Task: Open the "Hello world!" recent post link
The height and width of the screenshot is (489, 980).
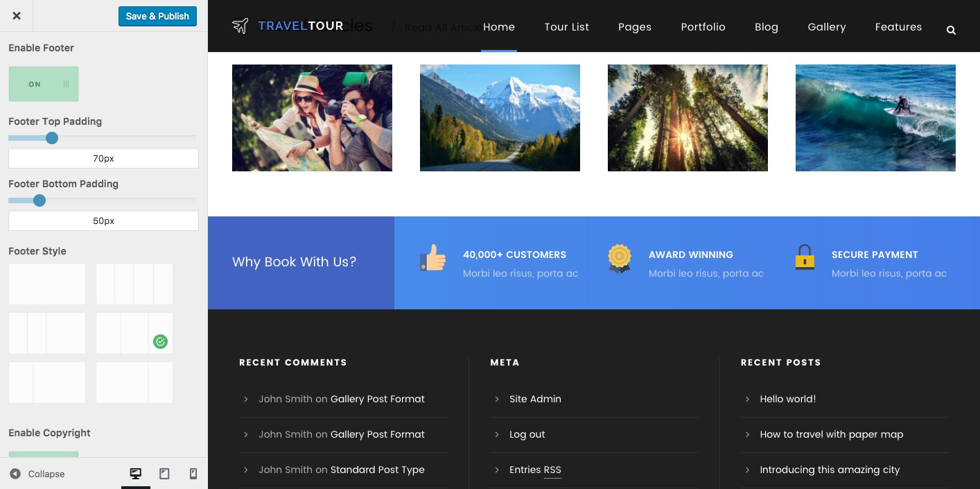Action: click(787, 399)
